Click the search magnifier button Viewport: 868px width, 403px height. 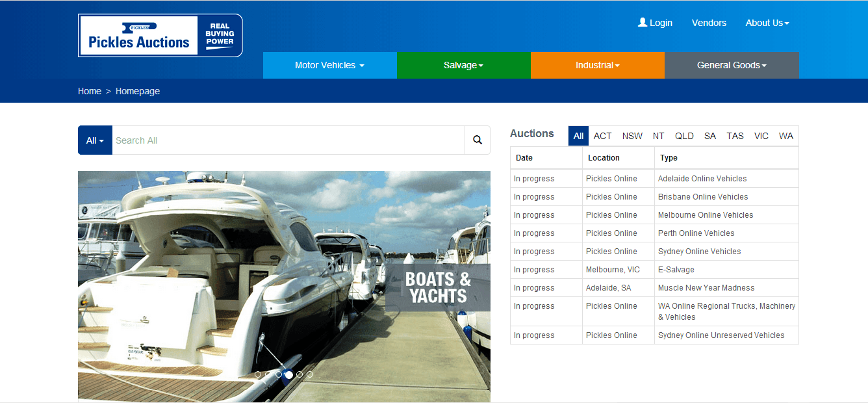tap(478, 140)
